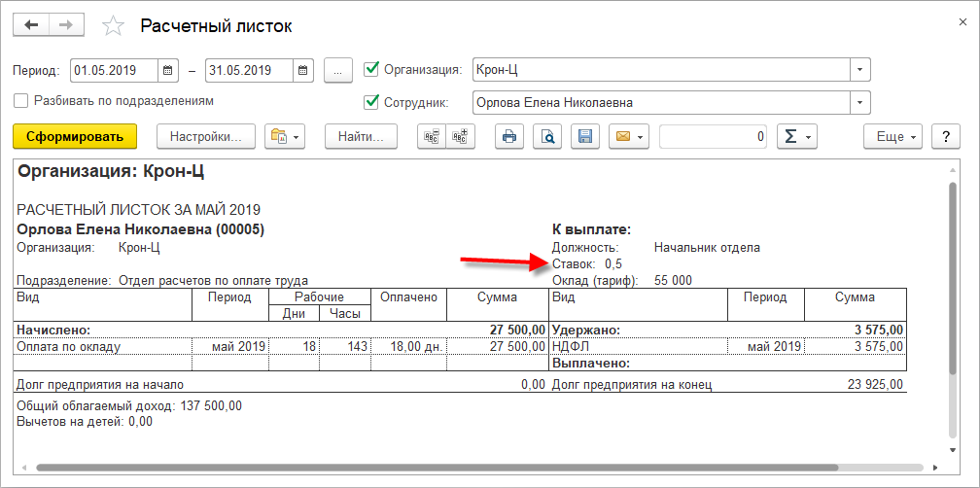Click the Орлова Елена Николаевна employee field
The height and width of the screenshot is (488, 980).
[662, 102]
